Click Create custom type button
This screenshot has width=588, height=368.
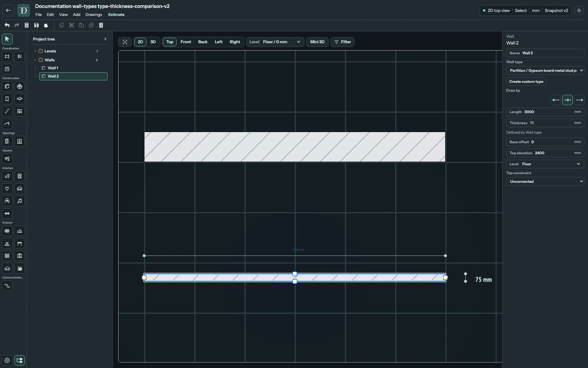coord(526,82)
